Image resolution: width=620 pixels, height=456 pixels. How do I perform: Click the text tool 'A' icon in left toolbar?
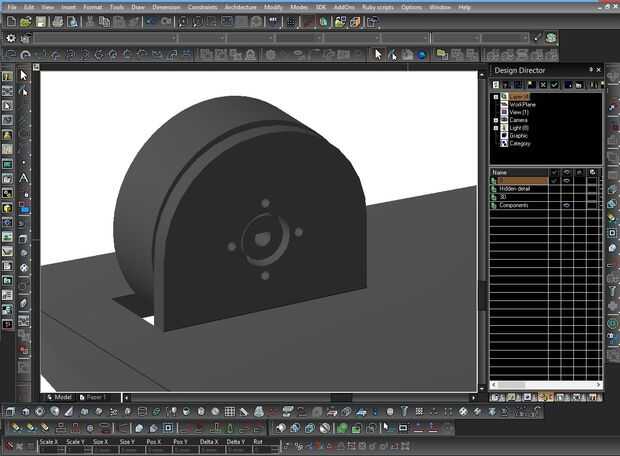(24, 179)
